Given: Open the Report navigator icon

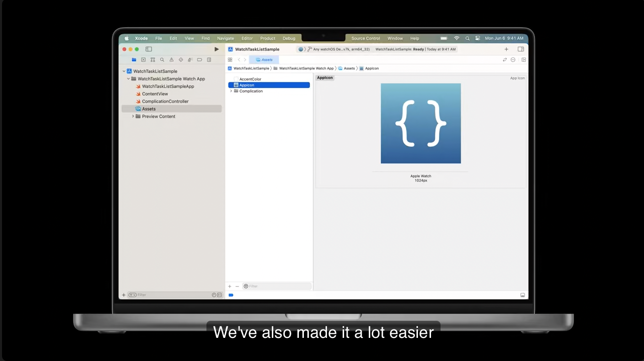Looking at the screenshot, I should pos(209,60).
